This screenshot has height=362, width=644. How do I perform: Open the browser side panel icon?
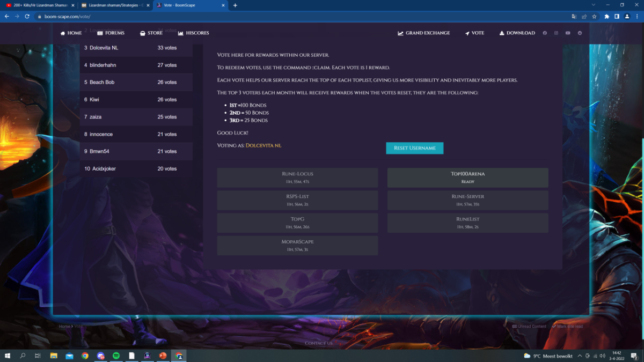[x=616, y=17]
